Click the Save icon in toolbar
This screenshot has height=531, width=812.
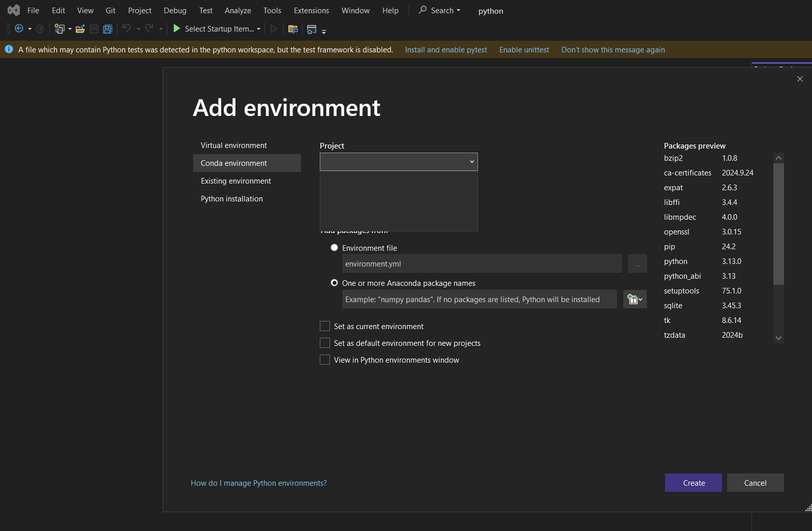[94, 29]
